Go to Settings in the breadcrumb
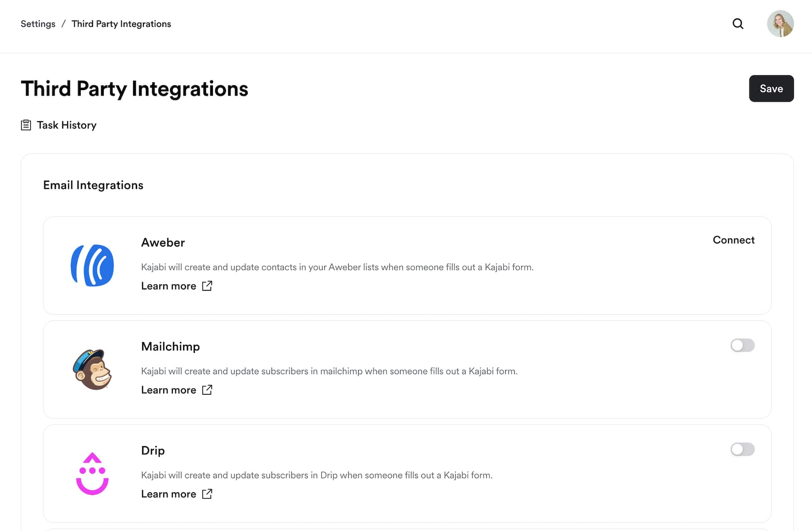Viewport: 812px width, 531px height. [x=38, y=24]
